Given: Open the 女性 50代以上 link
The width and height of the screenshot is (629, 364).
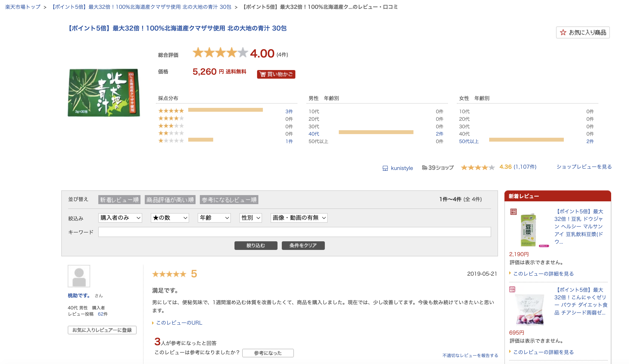Looking at the screenshot, I should [x=469, y=141].
